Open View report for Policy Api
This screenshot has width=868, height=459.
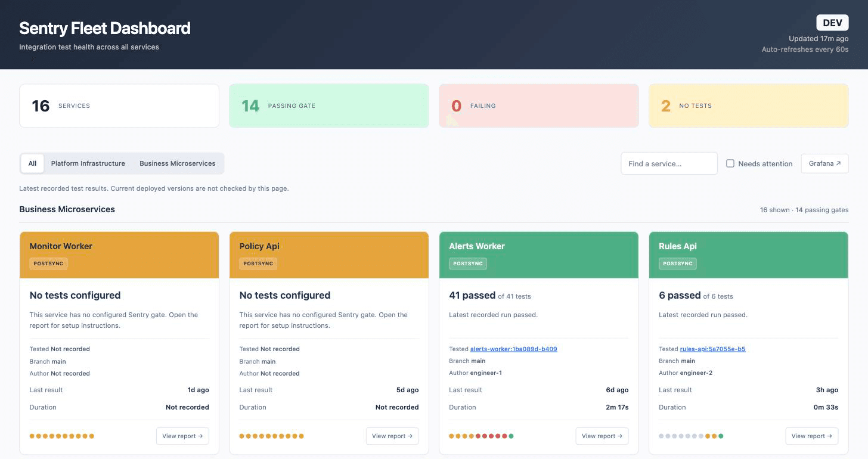(392, 436)
